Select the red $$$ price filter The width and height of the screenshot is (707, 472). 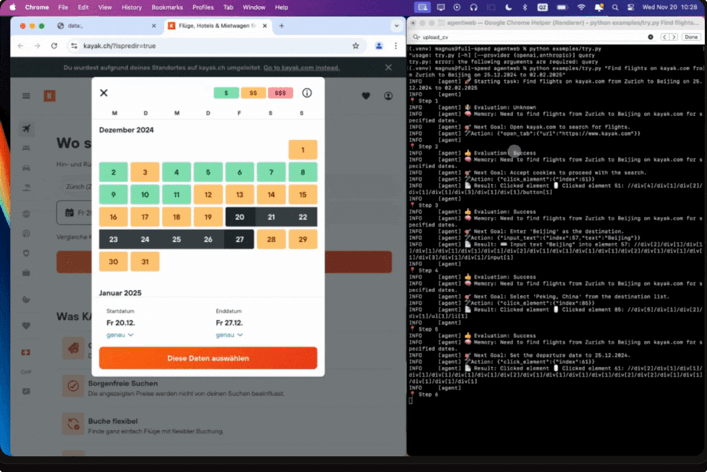[280, 93]
